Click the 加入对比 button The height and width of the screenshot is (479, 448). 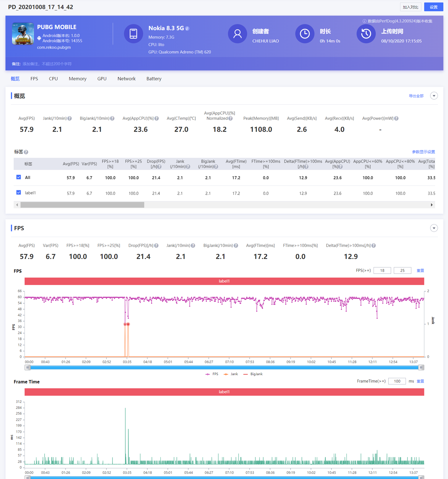410,7
